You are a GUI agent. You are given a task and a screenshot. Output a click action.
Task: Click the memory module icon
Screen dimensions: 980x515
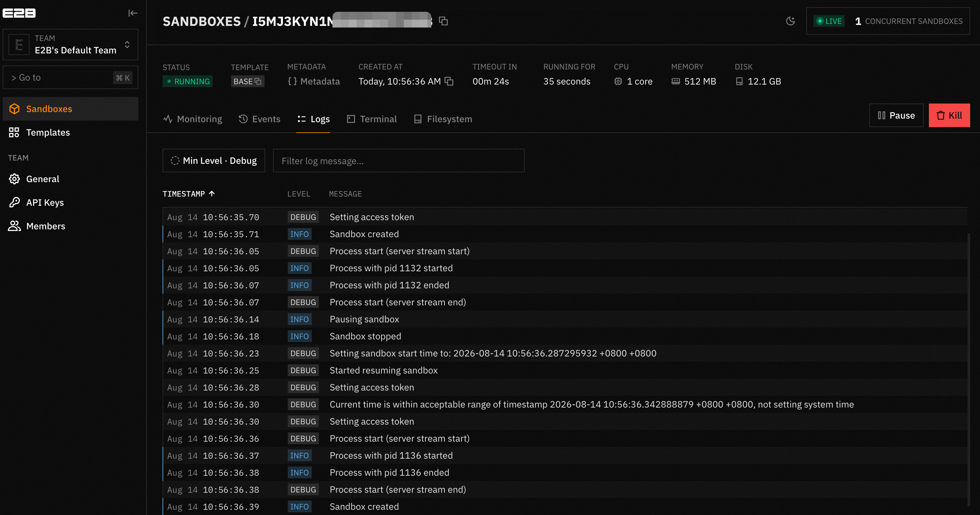click(x=676, y=81)
